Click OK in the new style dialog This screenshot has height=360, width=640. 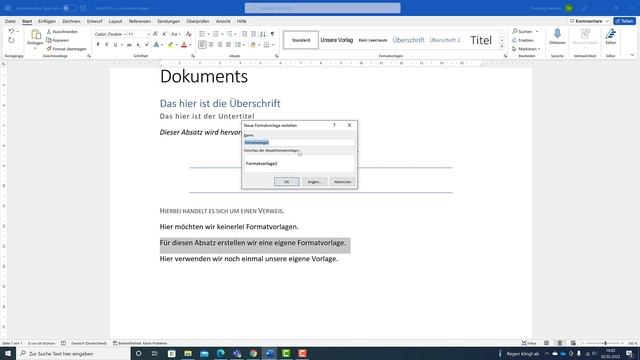[287, 182]
